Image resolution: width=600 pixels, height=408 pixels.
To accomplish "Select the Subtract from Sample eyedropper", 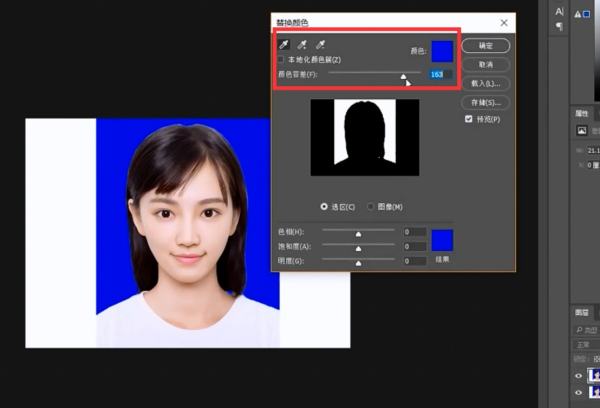I will (320, 46).
